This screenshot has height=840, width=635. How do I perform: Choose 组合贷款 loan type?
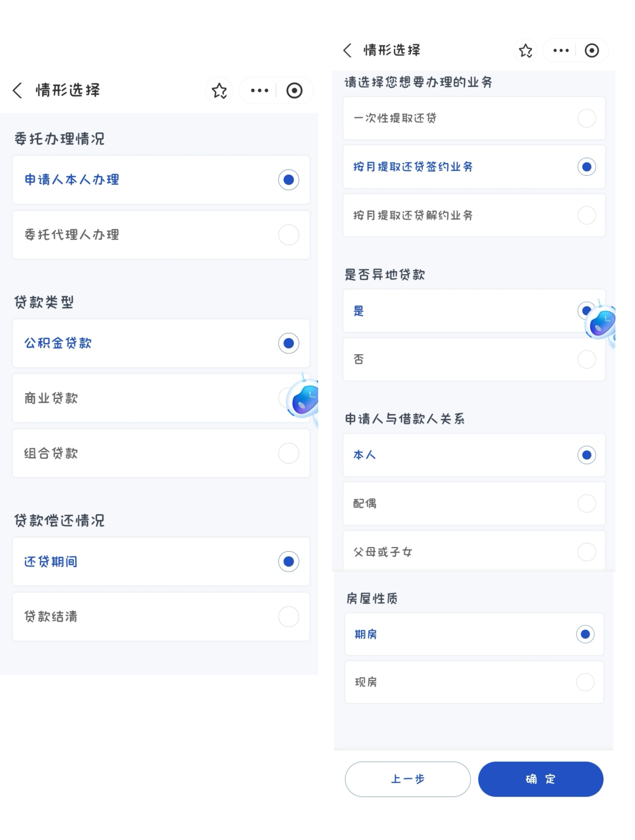[161, 454]
